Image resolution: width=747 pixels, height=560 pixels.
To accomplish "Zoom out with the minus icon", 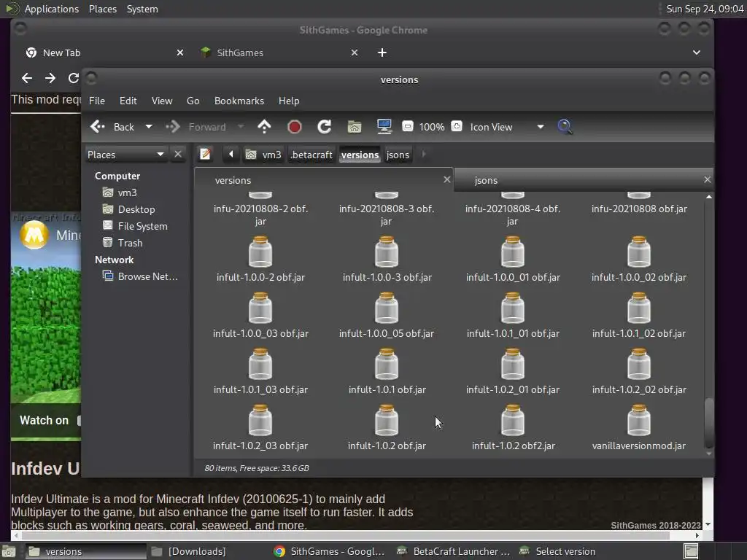I will pyautogui.click(x=407, y=126).
